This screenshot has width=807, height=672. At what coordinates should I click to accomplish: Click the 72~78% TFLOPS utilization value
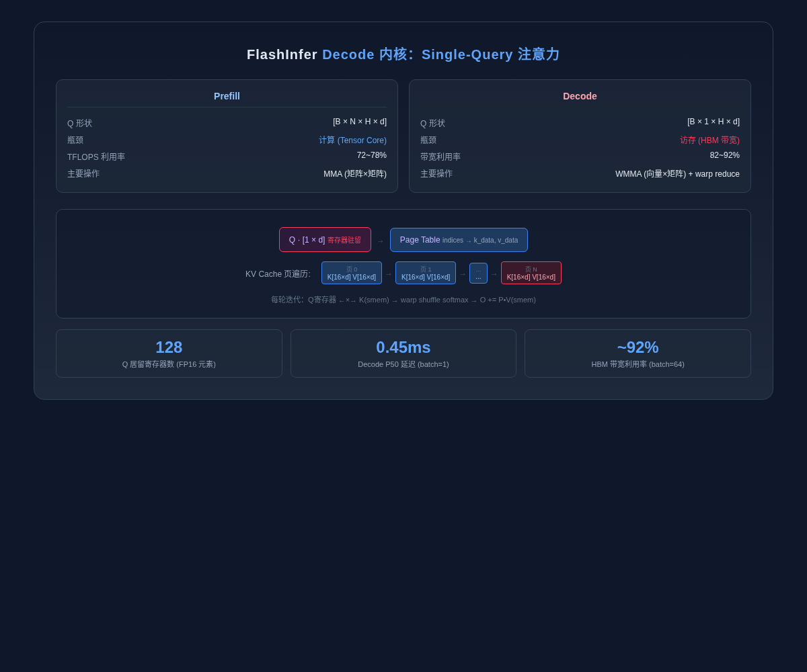click(372, 155)
